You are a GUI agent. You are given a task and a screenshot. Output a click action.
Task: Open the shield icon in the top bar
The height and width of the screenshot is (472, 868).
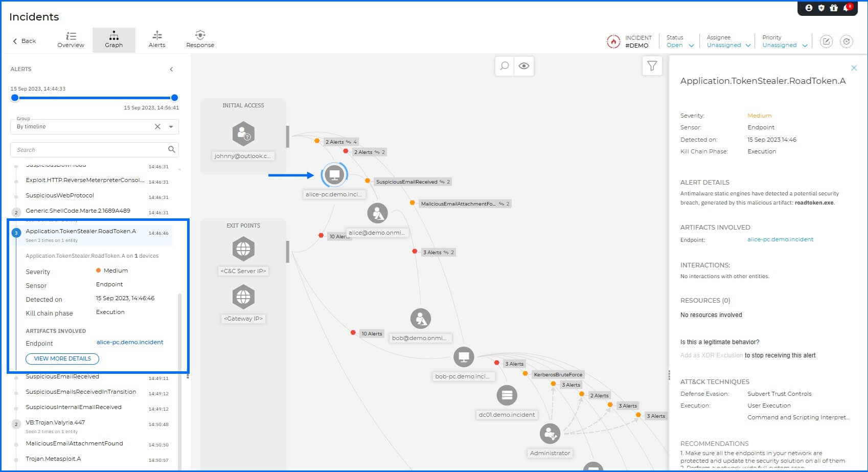click(x=821, y=8)
